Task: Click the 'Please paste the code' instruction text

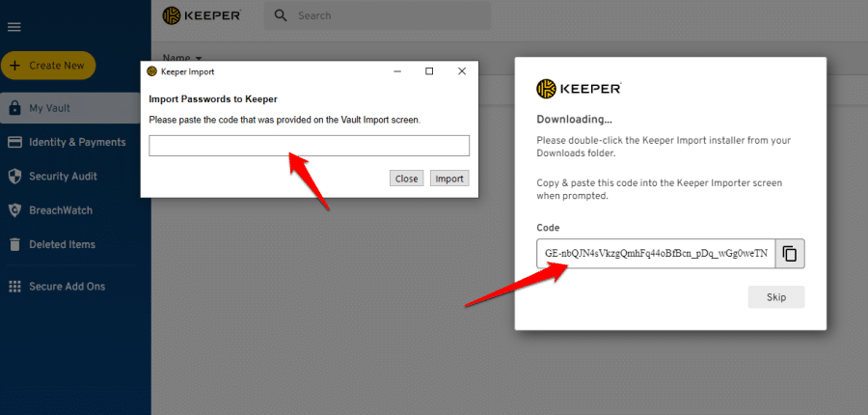Action: pyautogui.click(x=285, y=119)
